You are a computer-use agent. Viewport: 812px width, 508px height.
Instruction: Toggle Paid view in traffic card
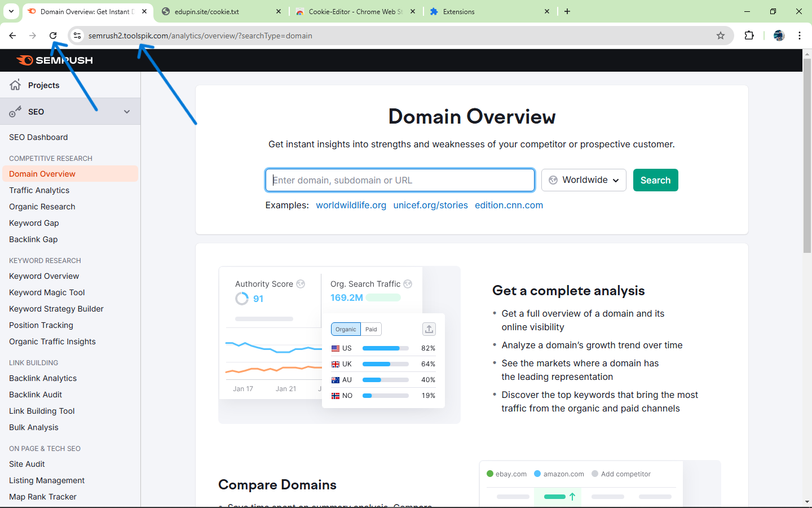click(x=371, y=329)
